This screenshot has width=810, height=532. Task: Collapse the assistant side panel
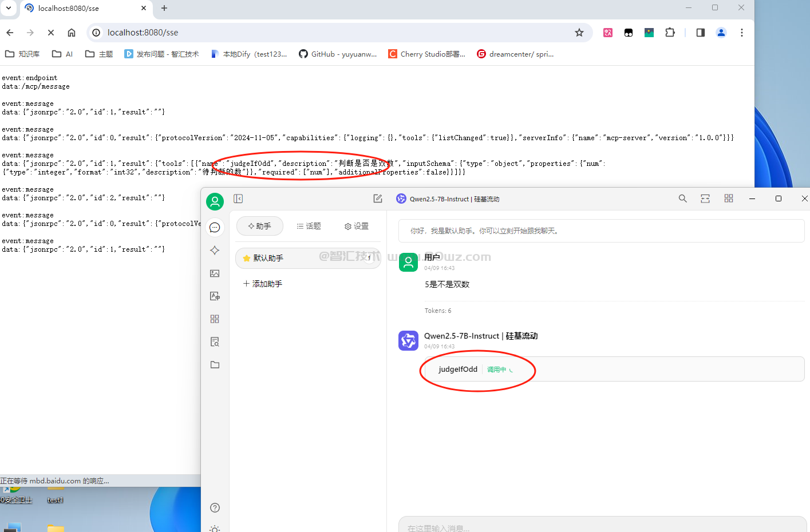(238, 198)
